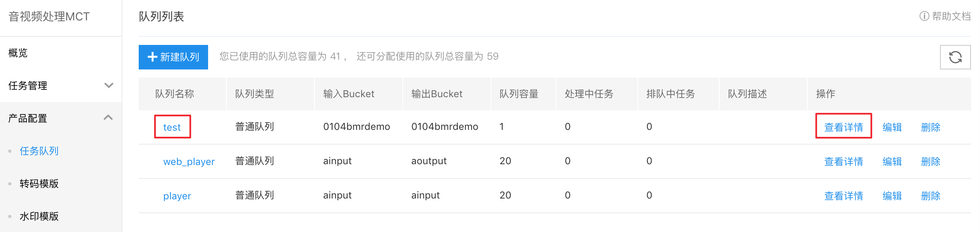This screenshot has height=232, width=980.
Task: View details for the test queue
Action: 843,127
